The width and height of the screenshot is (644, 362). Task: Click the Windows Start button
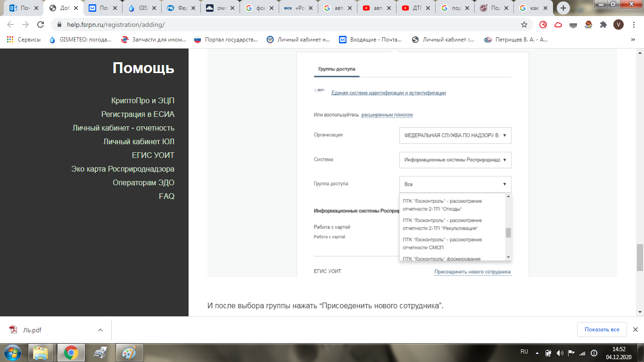(x=11, y=353)
